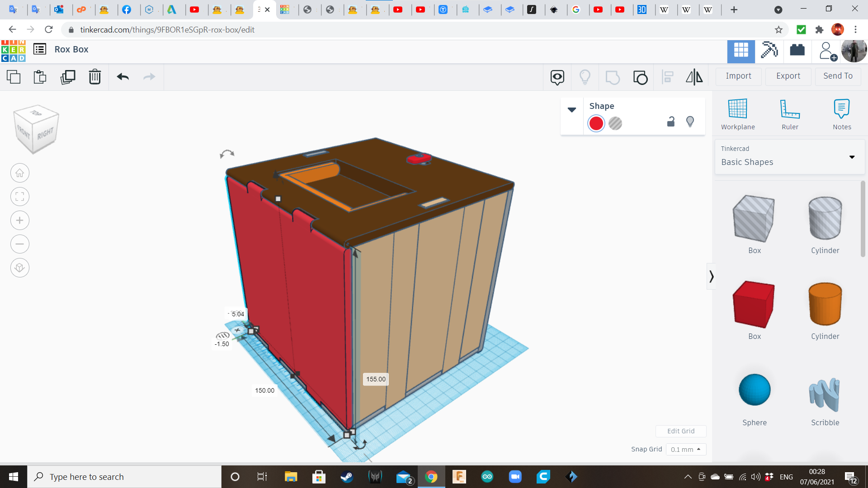Select the Mirror tool icon
Screen dimensions: 868x488
click(x=694, y=77)
